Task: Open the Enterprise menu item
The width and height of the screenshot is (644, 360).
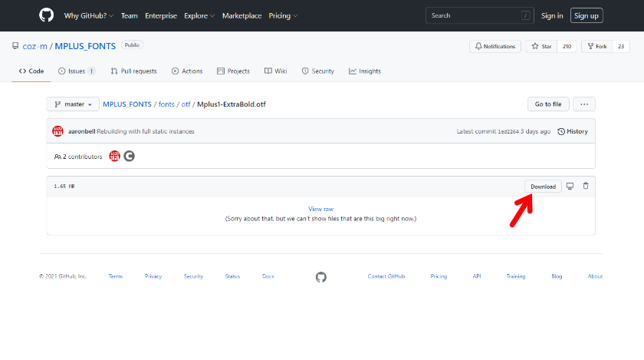Action: 160,15
